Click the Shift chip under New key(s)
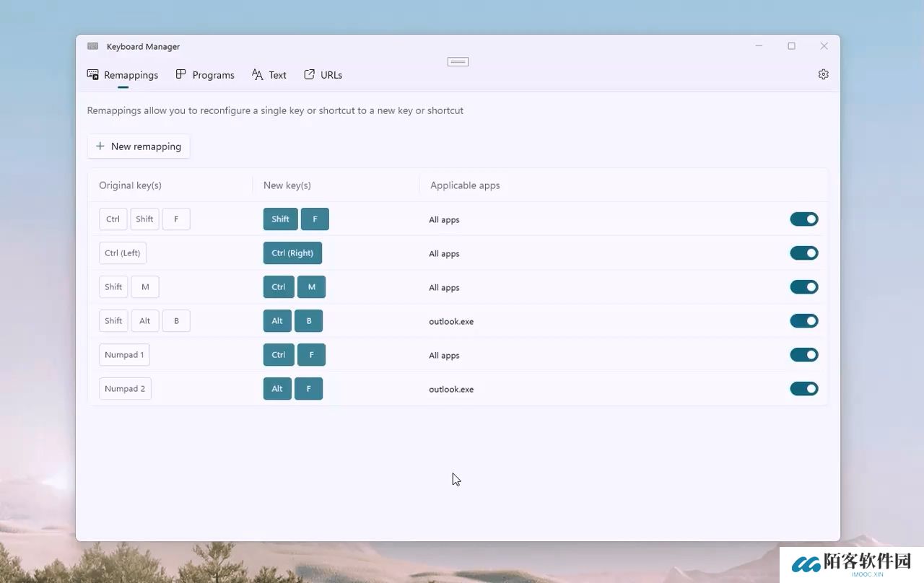The image size is (924, 583). coord(280,219)
